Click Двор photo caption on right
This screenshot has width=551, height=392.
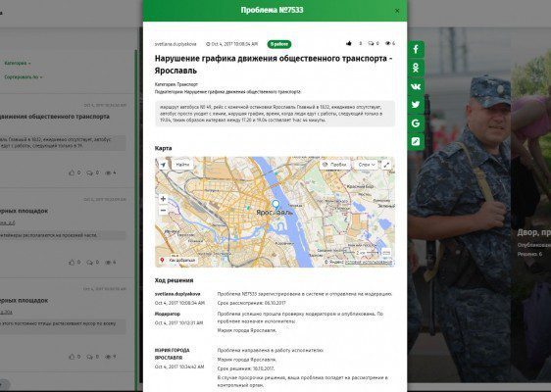click(x=533, y=232)
